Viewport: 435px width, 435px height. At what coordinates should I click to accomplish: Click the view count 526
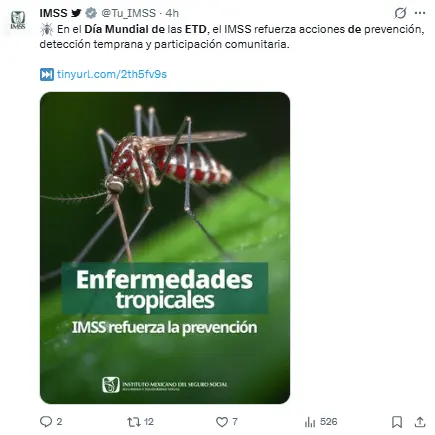(x=329, y=422)
